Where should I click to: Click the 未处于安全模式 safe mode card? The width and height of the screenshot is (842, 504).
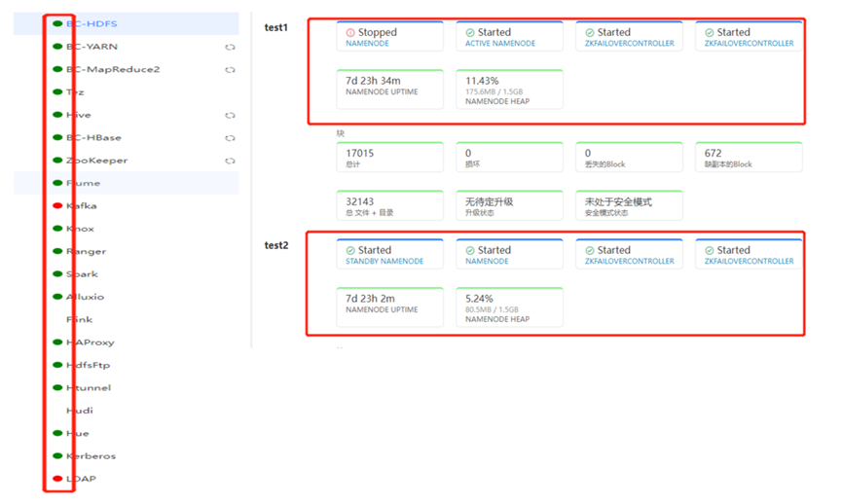(629, 205)
